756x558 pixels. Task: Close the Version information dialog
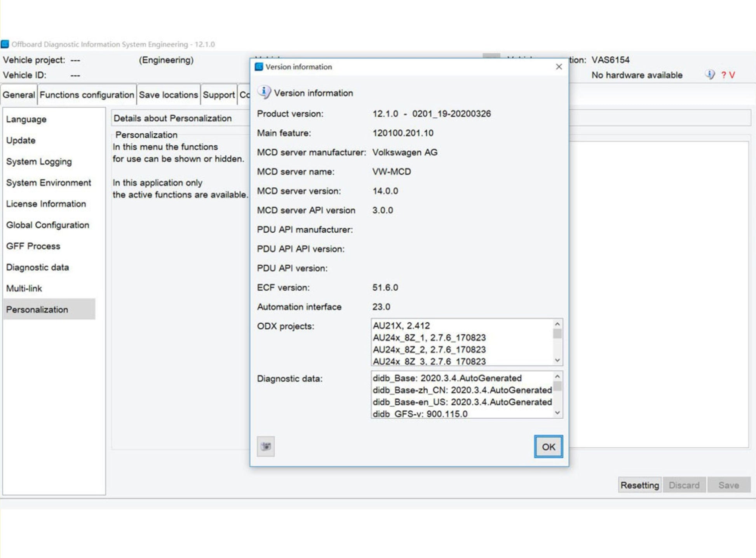click(559, 67)
